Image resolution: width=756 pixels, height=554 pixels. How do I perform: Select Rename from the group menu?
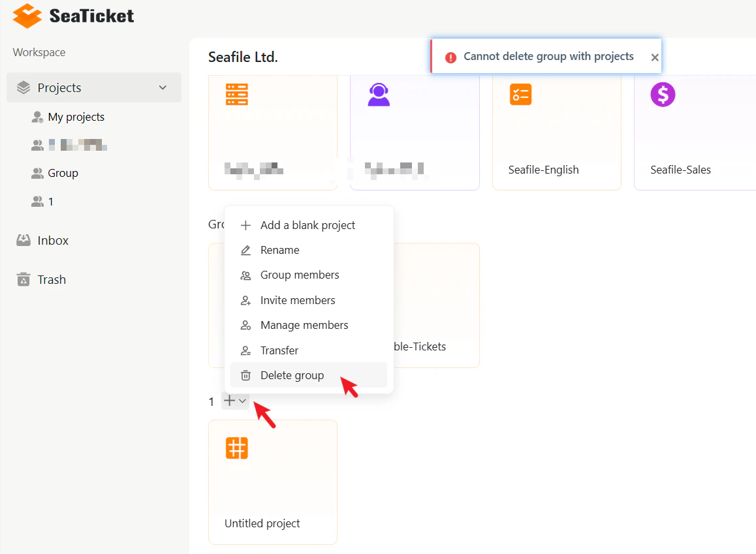[309, 250]
